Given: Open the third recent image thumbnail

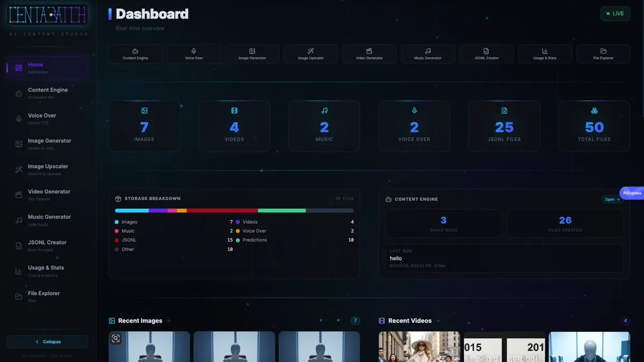Looking at the screenshot, I should 319,346.
